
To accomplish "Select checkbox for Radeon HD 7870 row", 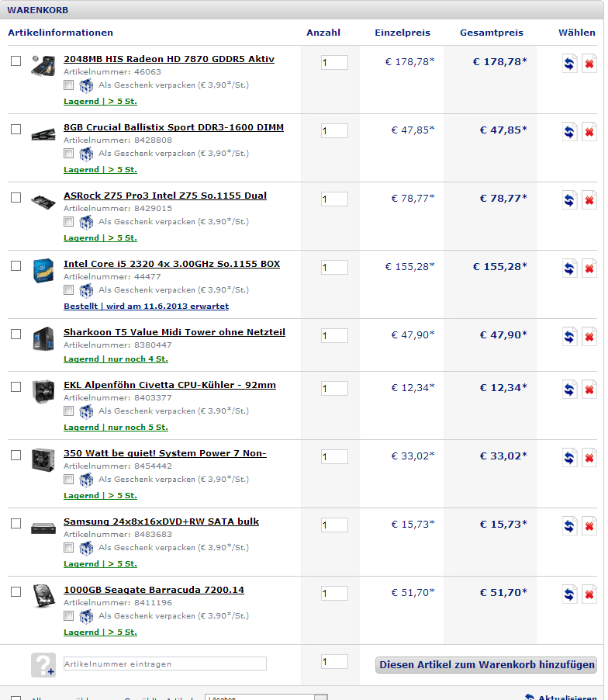I will [16, 61].
